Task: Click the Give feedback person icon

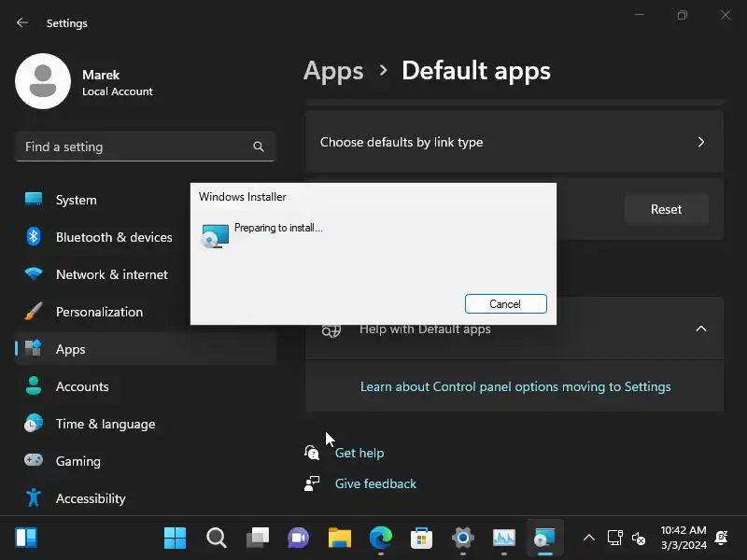Action: pos(312,483)
